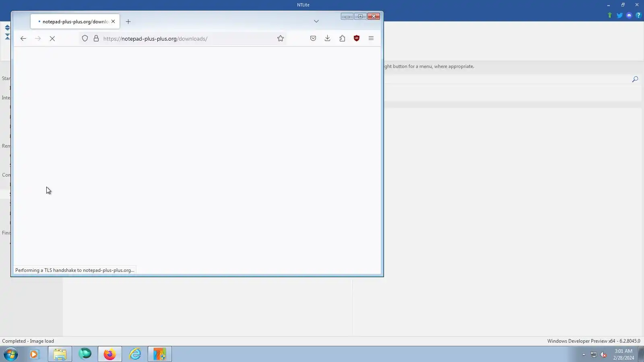Open the uBlock Origin extension popup
This screenshot has width=644, height=362.
coord(357,38)
